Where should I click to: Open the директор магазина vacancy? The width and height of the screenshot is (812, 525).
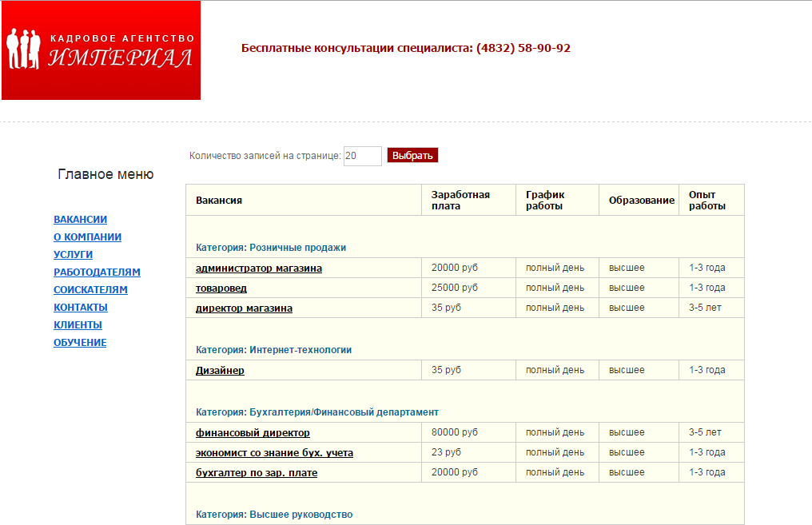(x=244, y=308)
